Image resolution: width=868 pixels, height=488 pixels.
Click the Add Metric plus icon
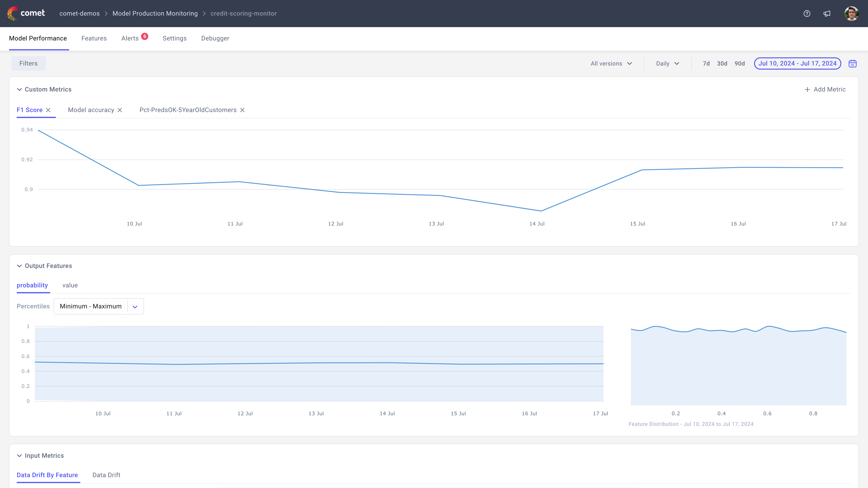click(x=807, y=89)
